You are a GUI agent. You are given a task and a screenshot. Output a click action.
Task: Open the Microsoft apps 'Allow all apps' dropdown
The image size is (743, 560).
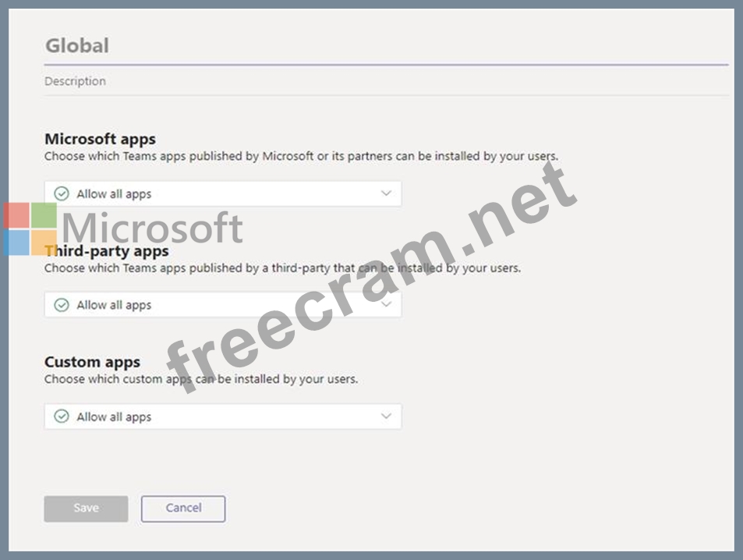[x=223, y=193]
